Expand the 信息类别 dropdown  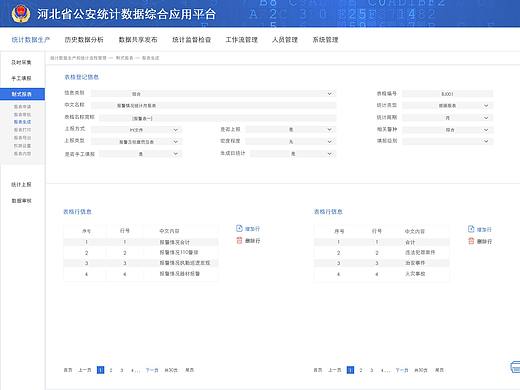213,94
